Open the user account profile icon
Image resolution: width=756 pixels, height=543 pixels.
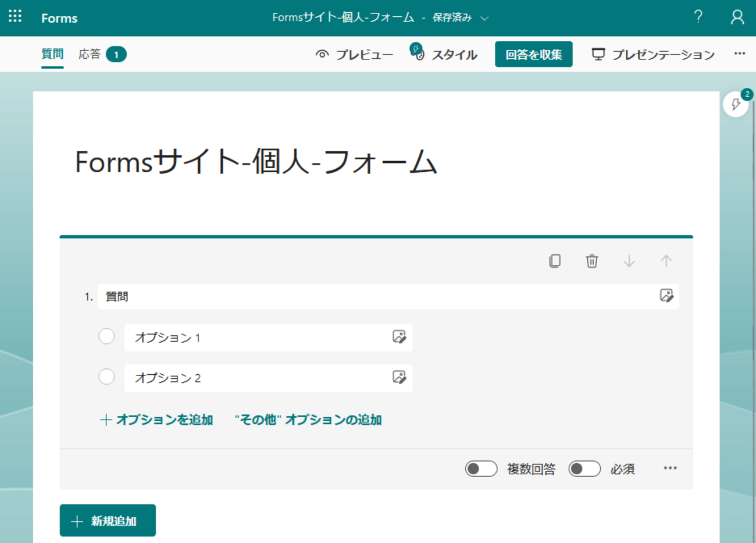pos(737,17)
